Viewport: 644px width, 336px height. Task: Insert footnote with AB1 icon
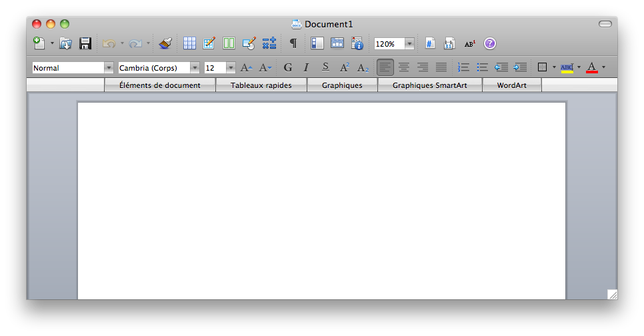click(470, 43)
